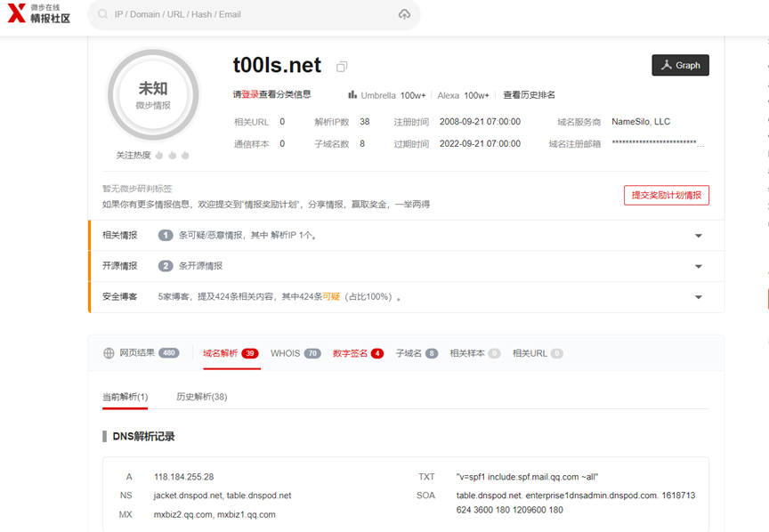The height and width of the screenshot is (532, 769).
Task: Click the first flame heat icon
Action: coord(158,156)
